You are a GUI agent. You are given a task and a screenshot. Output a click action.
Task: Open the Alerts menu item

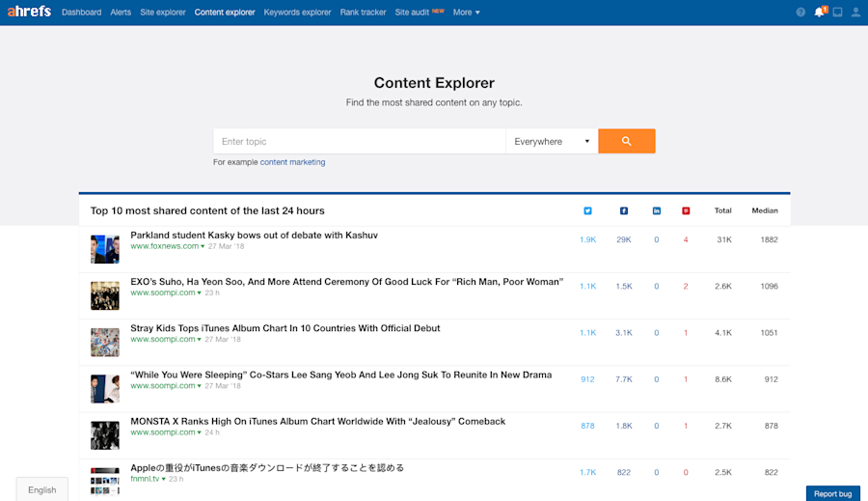pyautogui.click(x=121, y=13)
